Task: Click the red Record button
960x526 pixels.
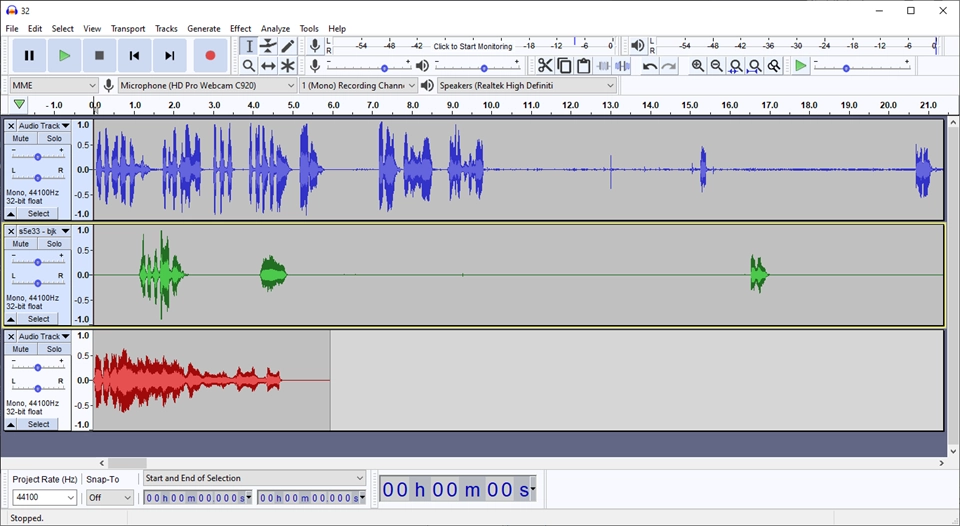Action: pyautogui.click(x=210, y=56)
